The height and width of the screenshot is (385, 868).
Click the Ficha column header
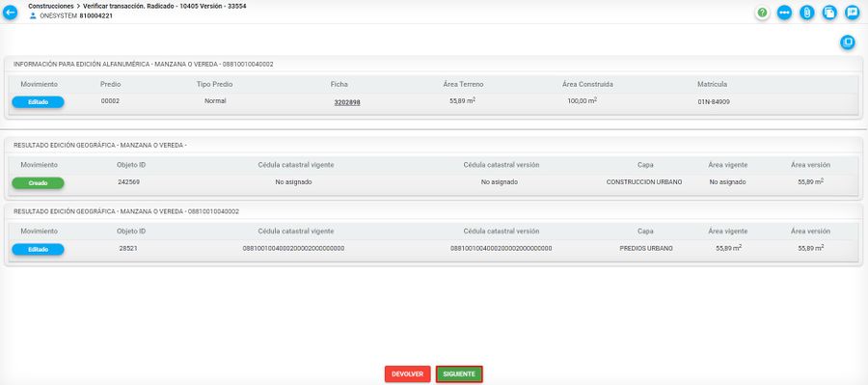339,84
